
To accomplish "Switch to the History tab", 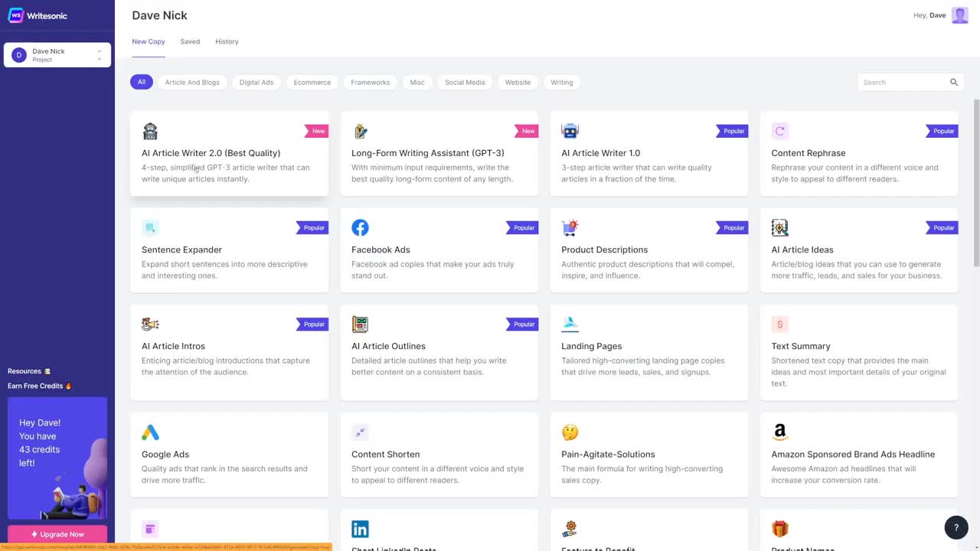I will (x=227, y=41).
